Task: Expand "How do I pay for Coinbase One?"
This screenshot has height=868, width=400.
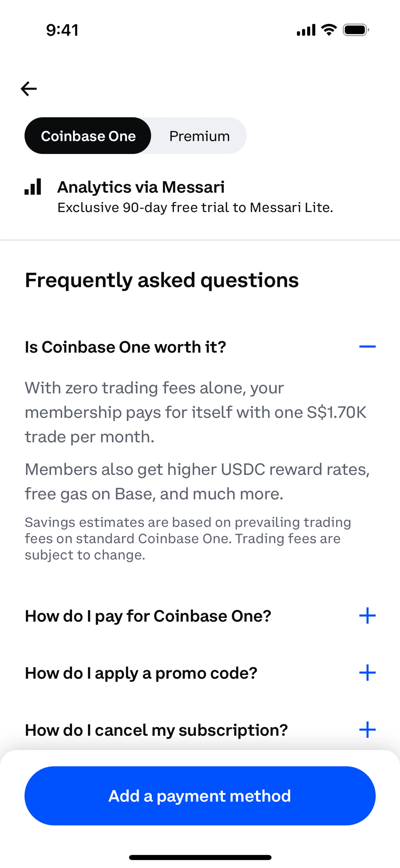Action: coord(200,616)
